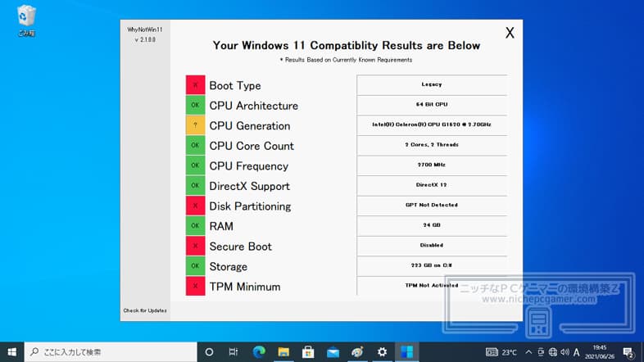This screenshot has height=362, width=644.
Task: Click the GPT Not Detected result
Action: point(432,206)
